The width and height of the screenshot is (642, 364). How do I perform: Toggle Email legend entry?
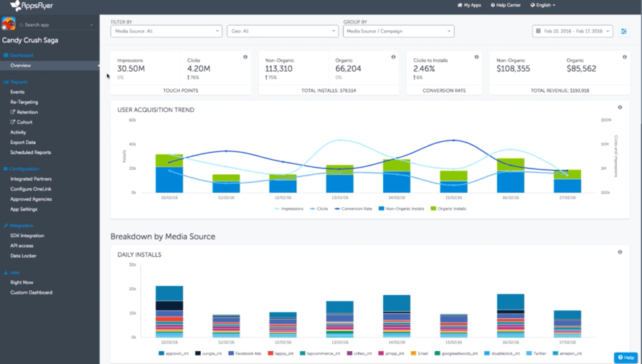point(419,353)
